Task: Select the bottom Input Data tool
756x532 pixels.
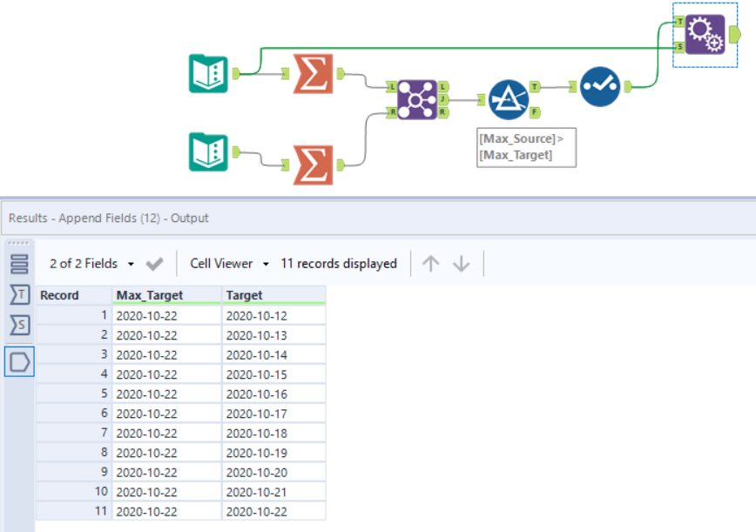Action: pos(208,152)
